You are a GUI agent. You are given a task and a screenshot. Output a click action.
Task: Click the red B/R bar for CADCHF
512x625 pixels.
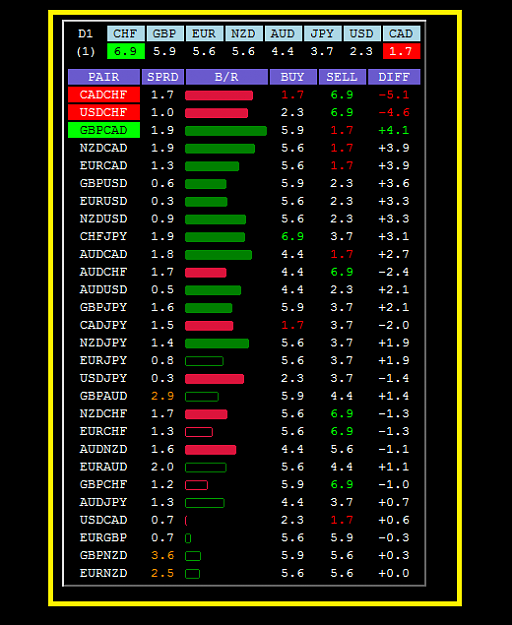click(219, 95)
